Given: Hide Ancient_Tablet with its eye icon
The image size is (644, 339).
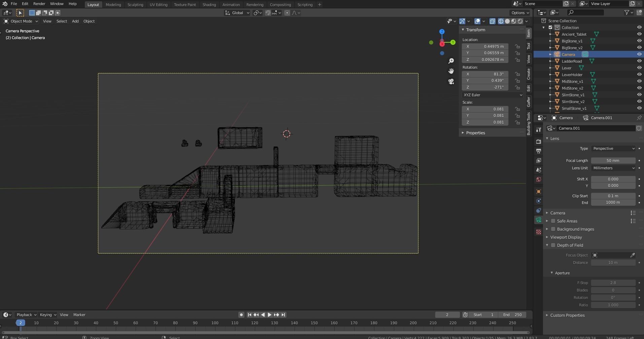Looking at the screenshot, I should (639, 34).
